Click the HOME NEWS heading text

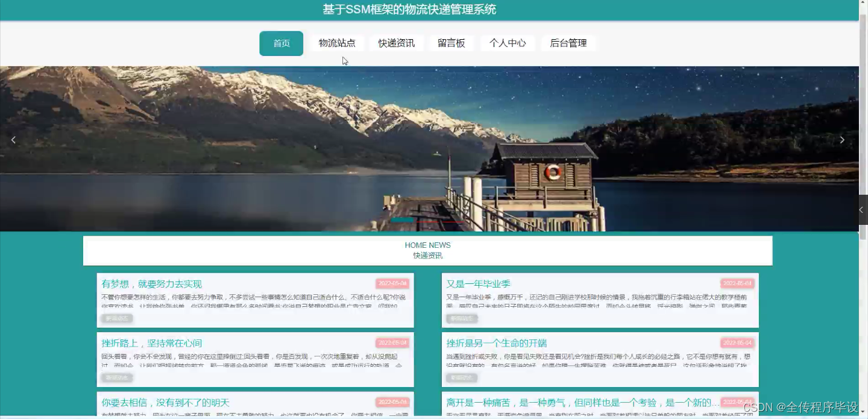pyautogui.click(x=428, y=245)
